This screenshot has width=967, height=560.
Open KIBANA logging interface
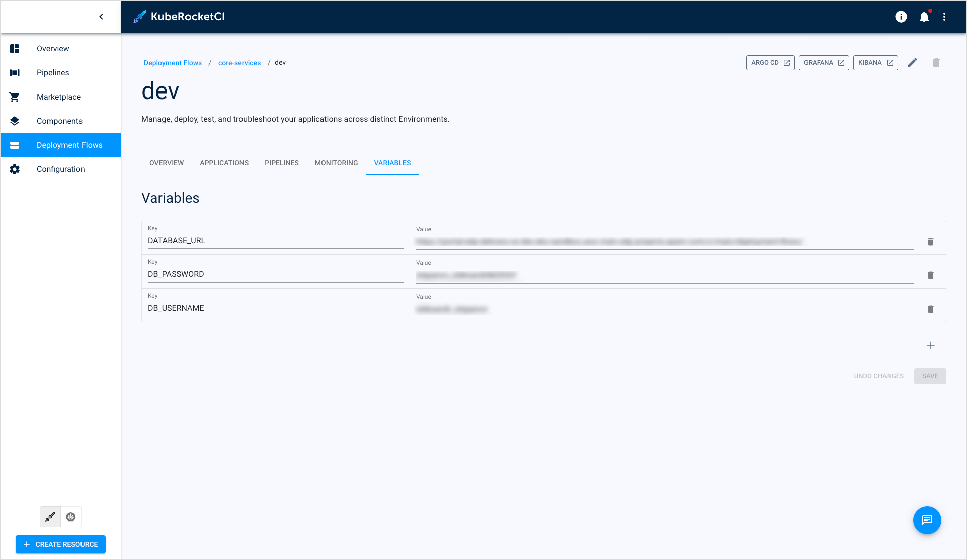pos(875,63)
